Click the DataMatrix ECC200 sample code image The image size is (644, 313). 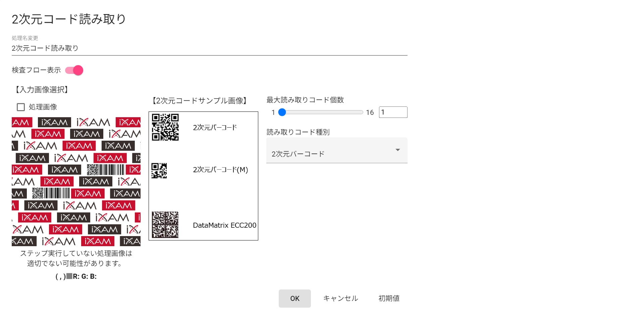pos(165,225)
